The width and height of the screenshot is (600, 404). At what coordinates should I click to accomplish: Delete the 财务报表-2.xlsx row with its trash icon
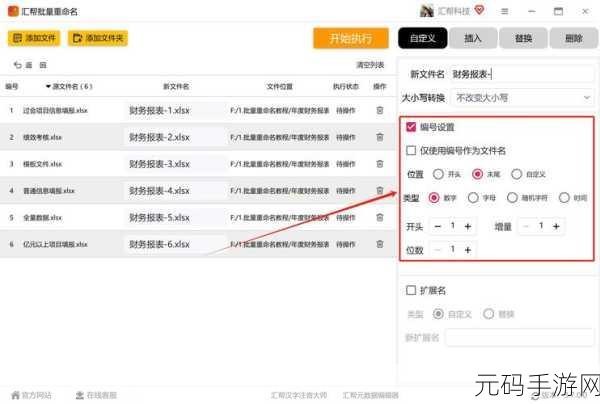click(380, 137)
